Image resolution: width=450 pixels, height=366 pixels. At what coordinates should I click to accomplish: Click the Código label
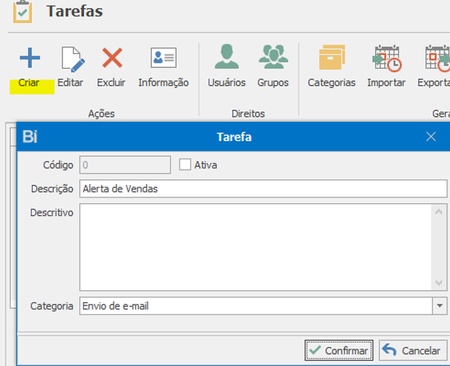tap(58, 165)
